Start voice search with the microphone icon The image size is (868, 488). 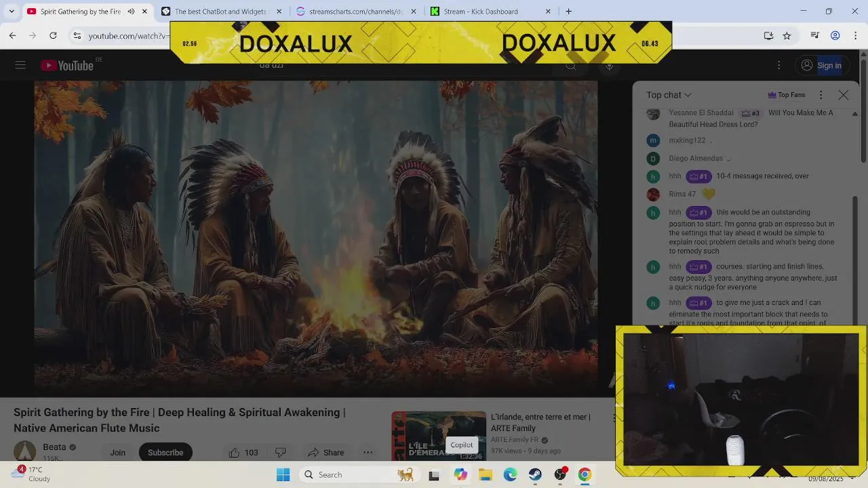click(x=609, y=65)
